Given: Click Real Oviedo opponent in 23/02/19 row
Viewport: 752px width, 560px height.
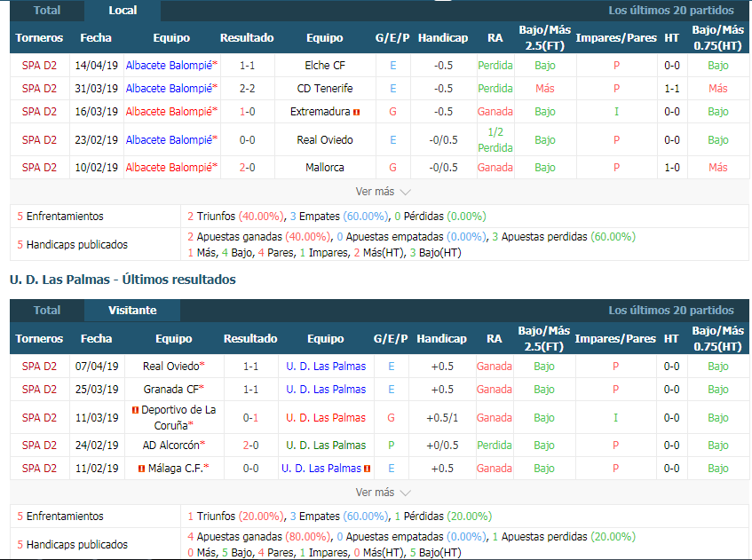Looking at the screenshot, I should [325, 139].
